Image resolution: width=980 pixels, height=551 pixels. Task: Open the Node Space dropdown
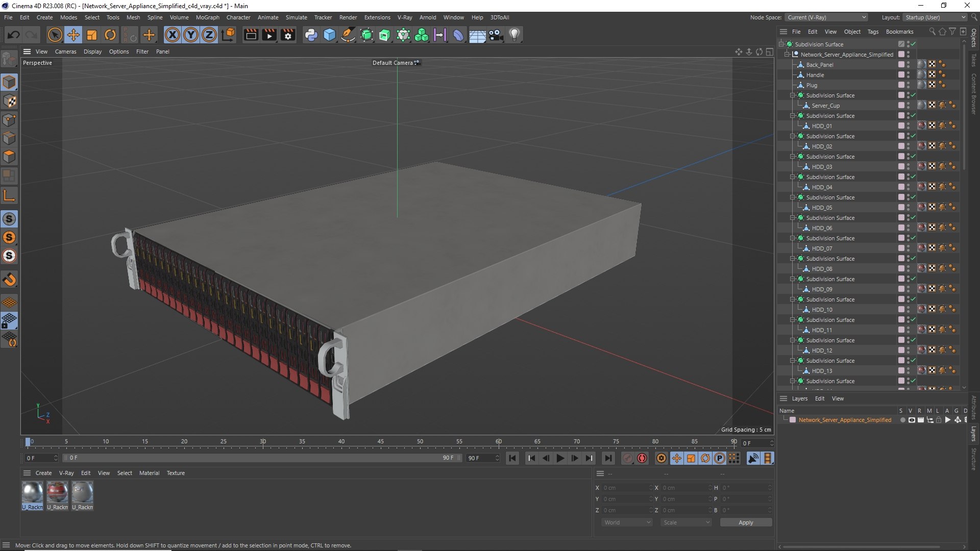(826, 17)
